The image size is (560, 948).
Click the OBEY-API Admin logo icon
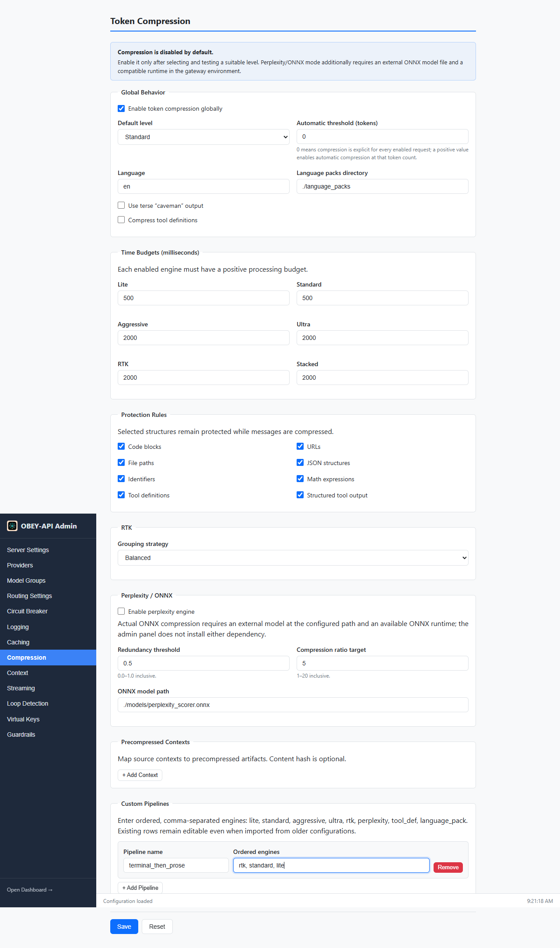(x=12, y=526)
